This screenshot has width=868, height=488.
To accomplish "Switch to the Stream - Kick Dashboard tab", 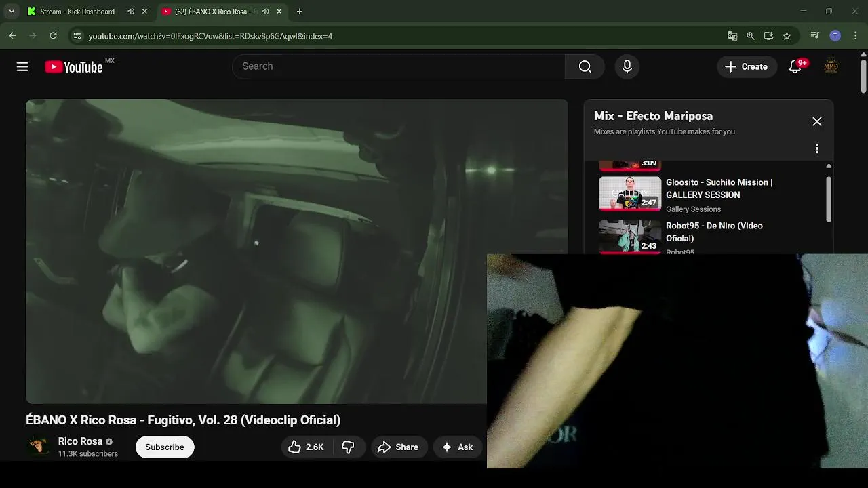I will [77, 12].
